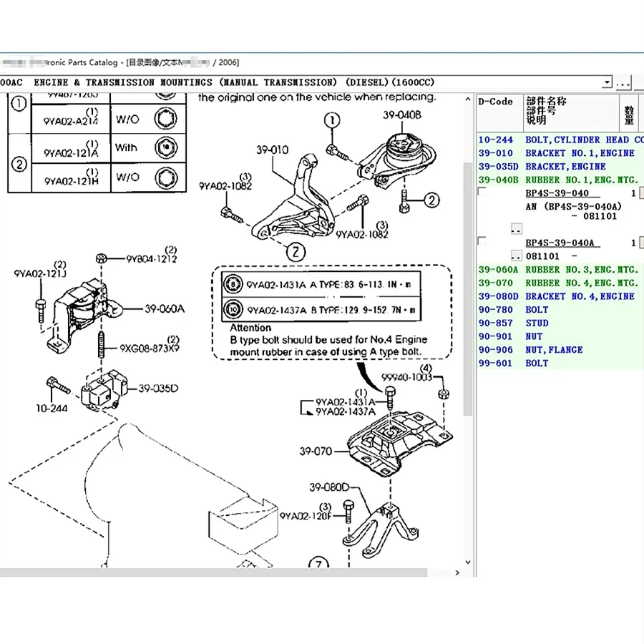Click diagram label 39-070 by mount drawing
The width and height of the screenshot is (644, 644).
(x=316, y=452)
